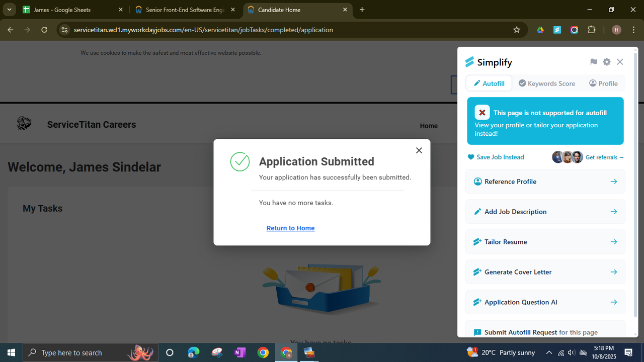The height and width of the screenshot is (362, 644).
Task: Open Reference Profile via its arrow
Action: 614,182
